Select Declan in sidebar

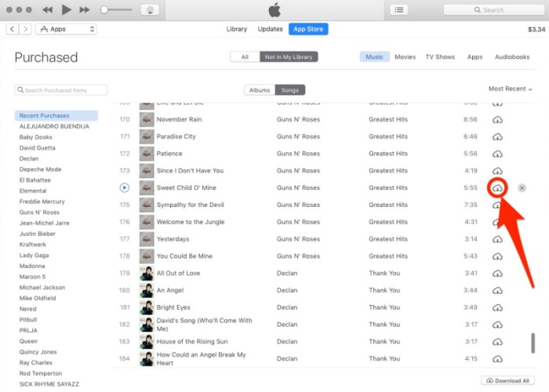click(x=29, y=158)
